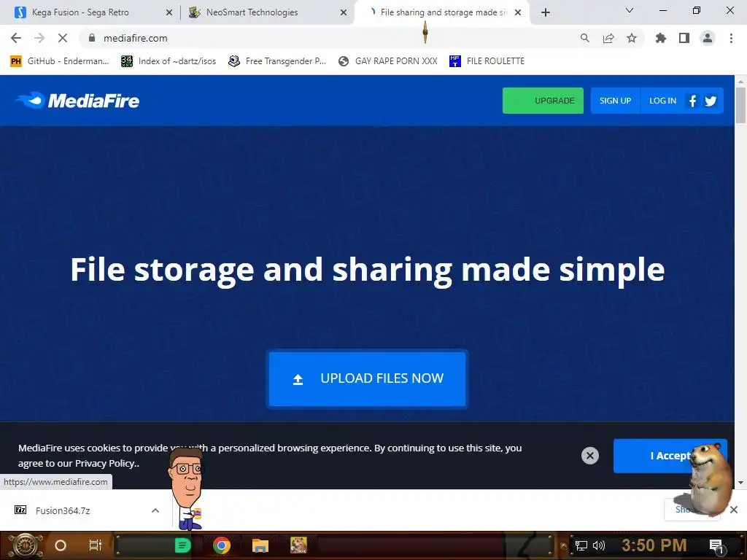Image resolution: width=747 pixels, height=560 pixels.
Task: Click the SIGN UP button
Action: pos(615,101)
